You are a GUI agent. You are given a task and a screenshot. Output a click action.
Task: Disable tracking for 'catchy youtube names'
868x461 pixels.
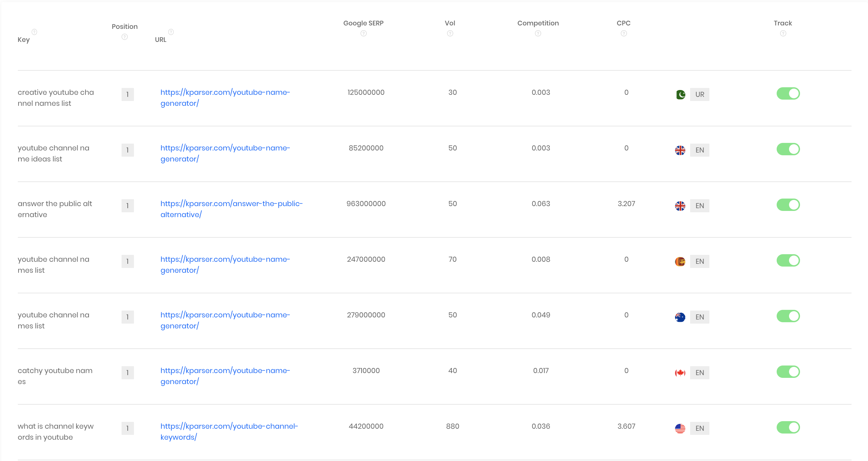(788, 372)
